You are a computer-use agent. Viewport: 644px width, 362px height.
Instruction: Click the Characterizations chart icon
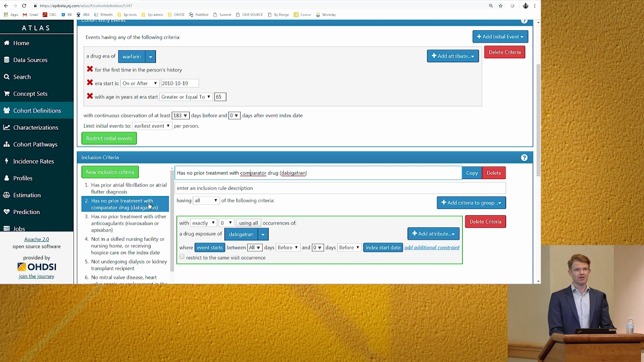7,128
